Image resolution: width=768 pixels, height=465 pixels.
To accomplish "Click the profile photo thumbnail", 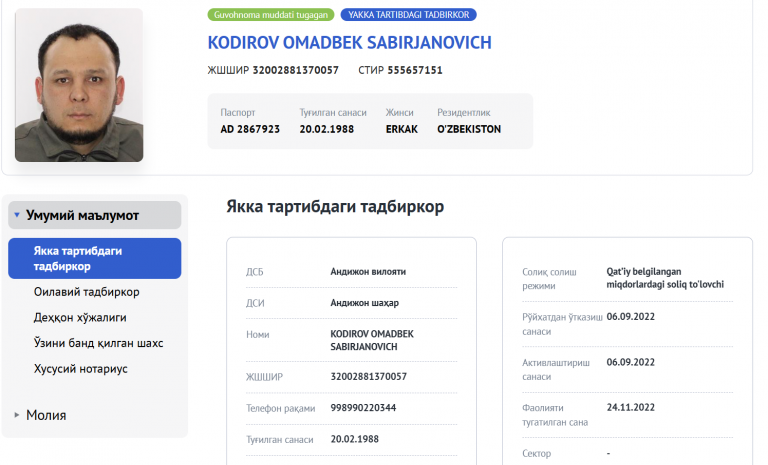I will click(x=79, y=85).
